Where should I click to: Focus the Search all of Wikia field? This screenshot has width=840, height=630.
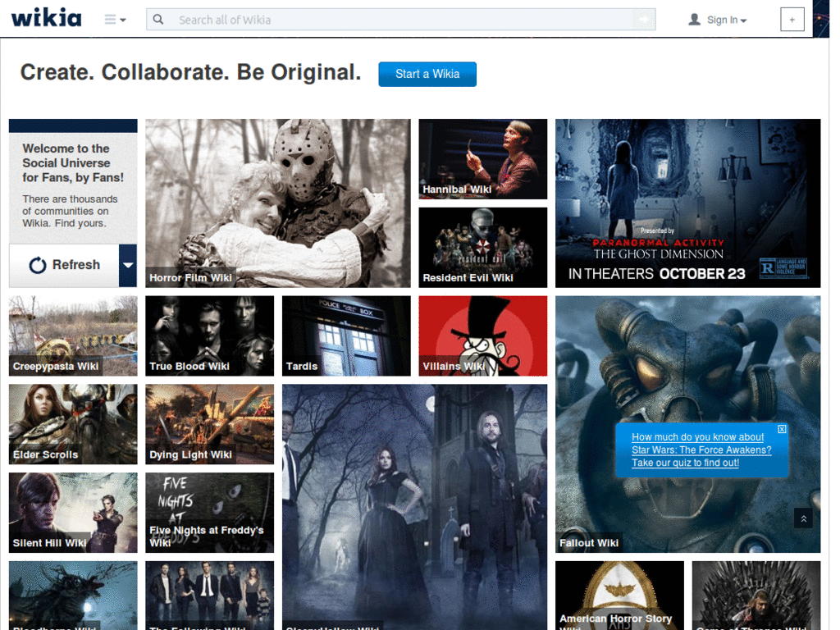400,20
